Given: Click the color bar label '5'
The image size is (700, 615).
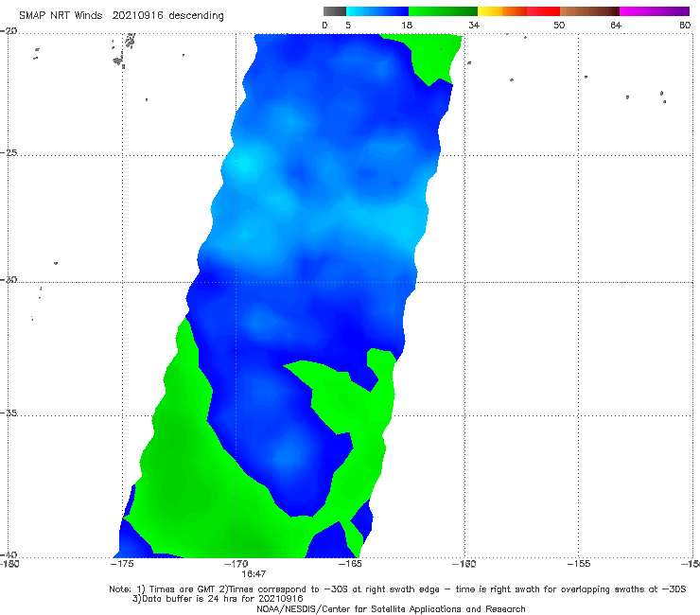Looking at the screenshot, I should 348,25.
